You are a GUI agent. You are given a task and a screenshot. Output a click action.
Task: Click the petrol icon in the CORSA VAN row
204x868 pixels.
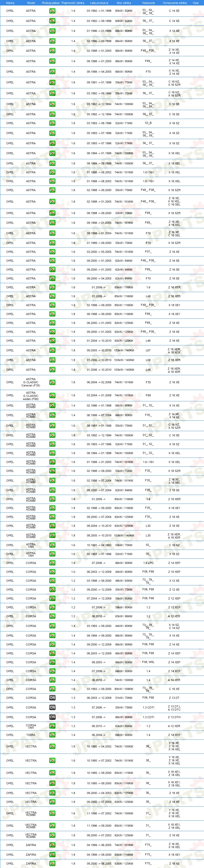[x=52, y=726]
